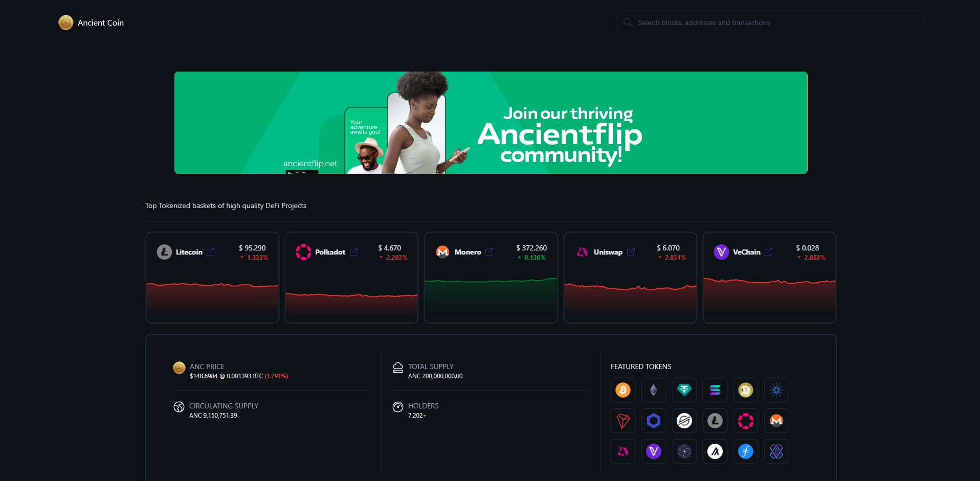Open the Ancientflip community banner
This screenshot has height=481, width=980.
tap(491, 123)
